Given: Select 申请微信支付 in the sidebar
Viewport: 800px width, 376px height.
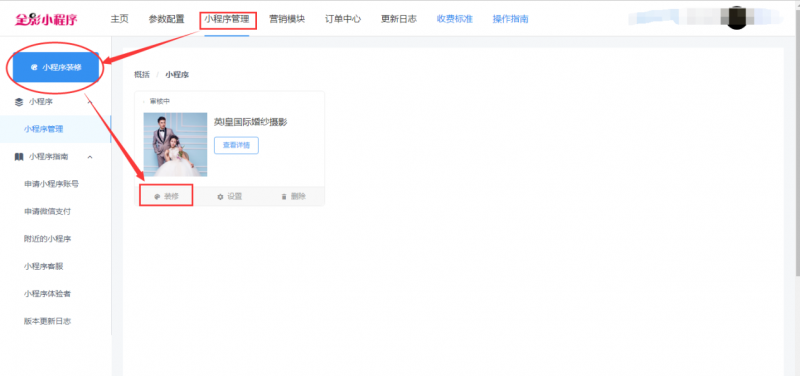Looking at the screenshot, I should (x=47, y=211).
